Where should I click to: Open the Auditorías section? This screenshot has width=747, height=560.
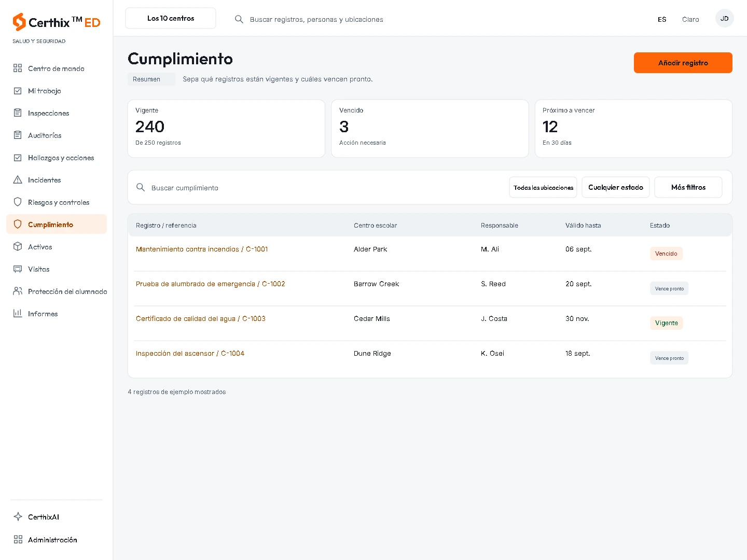57,135
